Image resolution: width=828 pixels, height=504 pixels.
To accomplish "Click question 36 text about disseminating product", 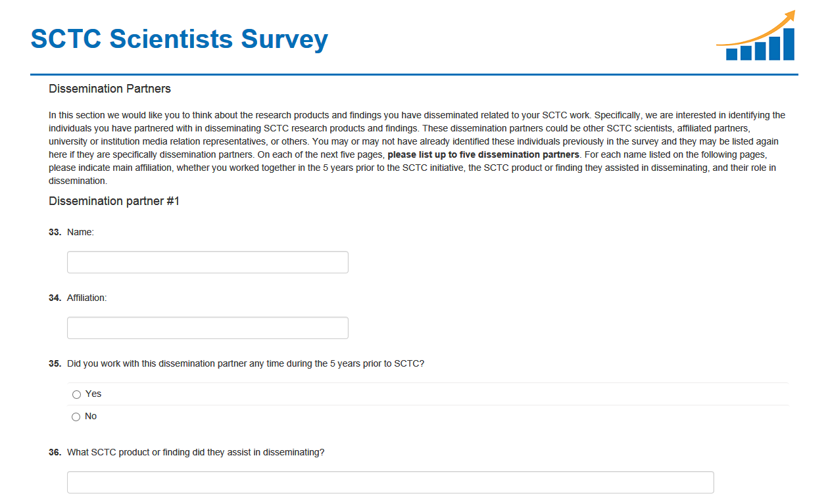I will [x=195, y=453].
